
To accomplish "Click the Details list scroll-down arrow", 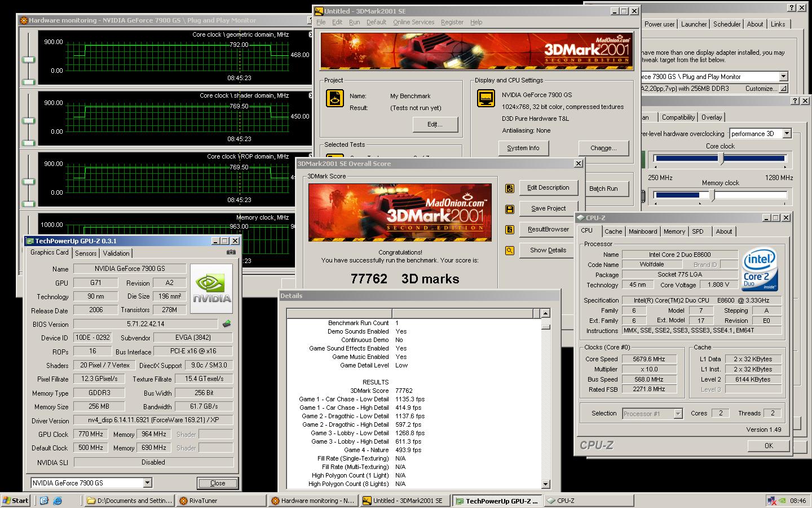I will [545, 484].
